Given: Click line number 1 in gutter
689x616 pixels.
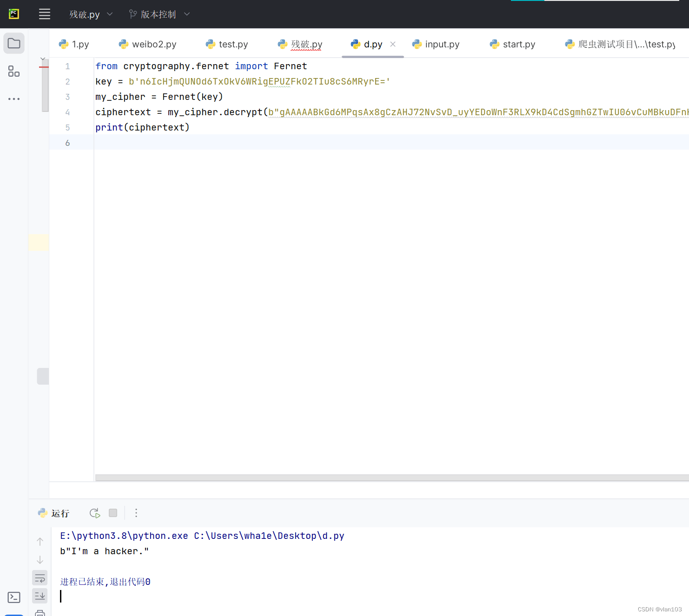Looking at the screenshot, I should pos(67,66).
